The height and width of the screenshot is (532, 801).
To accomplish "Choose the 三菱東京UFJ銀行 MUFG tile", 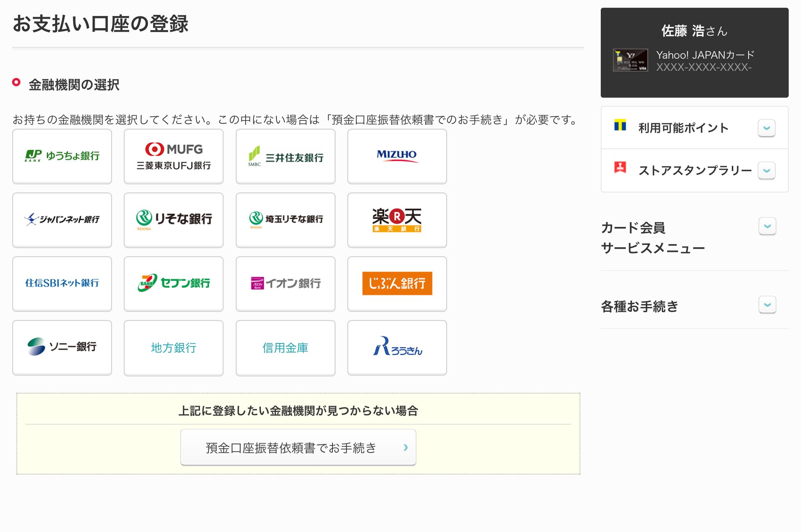I will coord(174,156).
